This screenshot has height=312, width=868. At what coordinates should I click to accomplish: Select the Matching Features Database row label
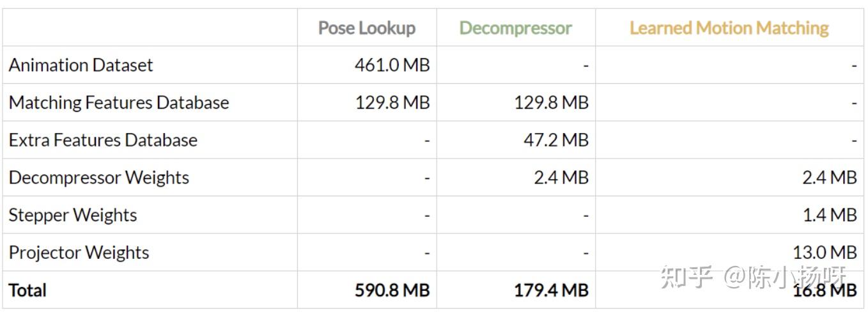[119, 102]
